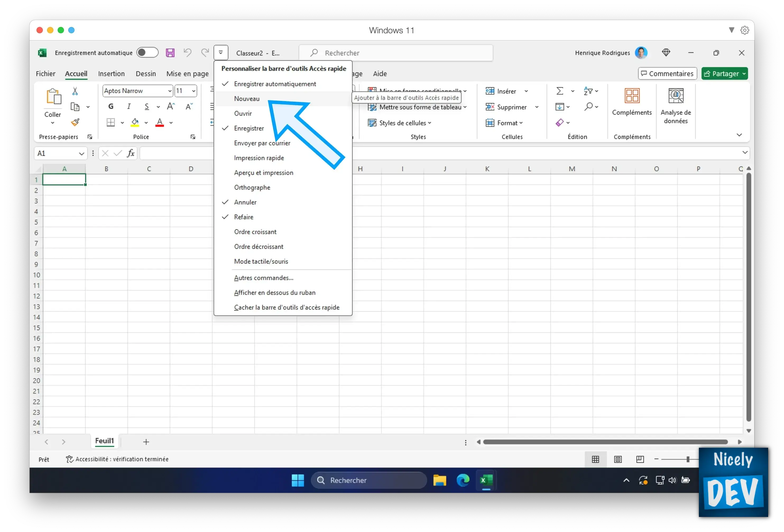Check Ouvrir in the quick access menu

point(283,113)
